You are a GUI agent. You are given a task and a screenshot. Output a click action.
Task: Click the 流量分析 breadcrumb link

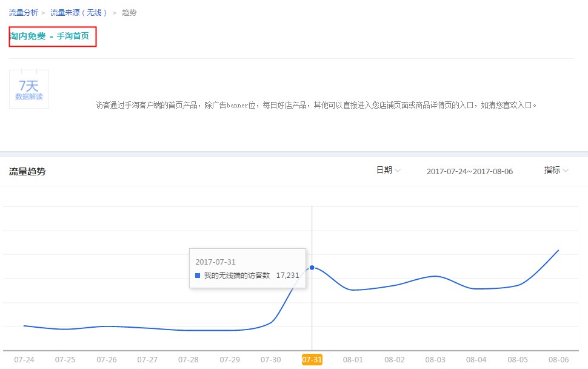23,12
